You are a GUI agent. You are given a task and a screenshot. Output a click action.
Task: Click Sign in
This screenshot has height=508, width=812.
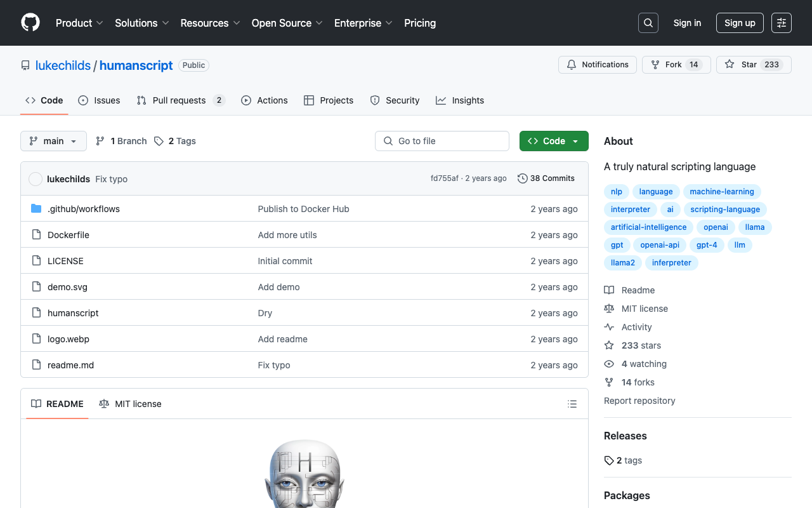click(687, 23)
